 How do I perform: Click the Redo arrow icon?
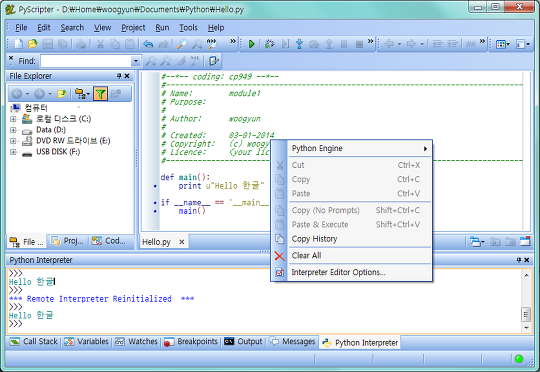(x=163, y=44)
